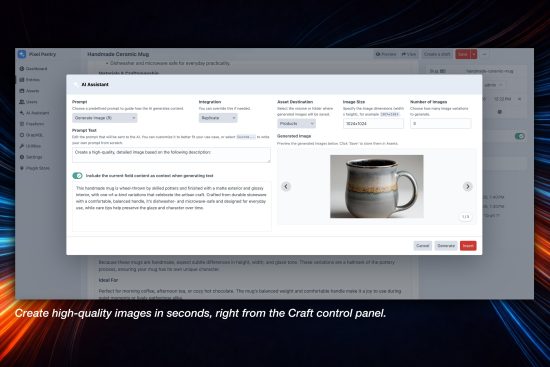Open the admin author dropdown in sidebar
The width and height of the screenshot is (550, 367).
point(493,85)
